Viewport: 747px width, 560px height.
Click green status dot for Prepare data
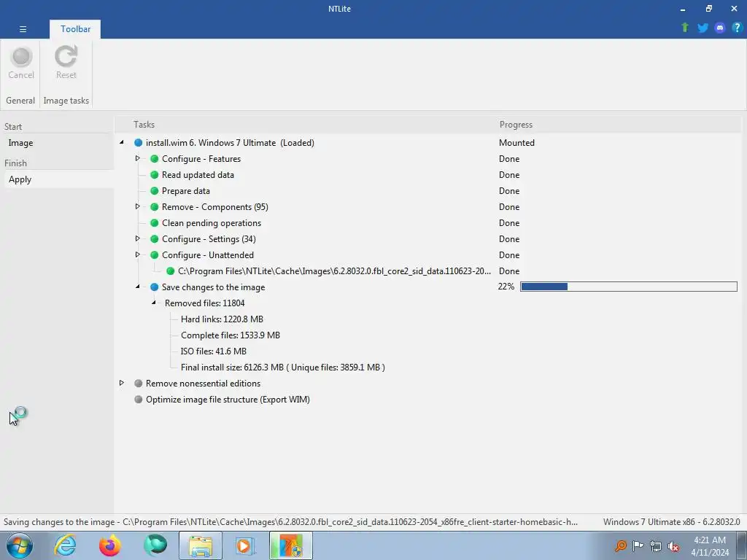pyautogui.click(x=155, y=191)
